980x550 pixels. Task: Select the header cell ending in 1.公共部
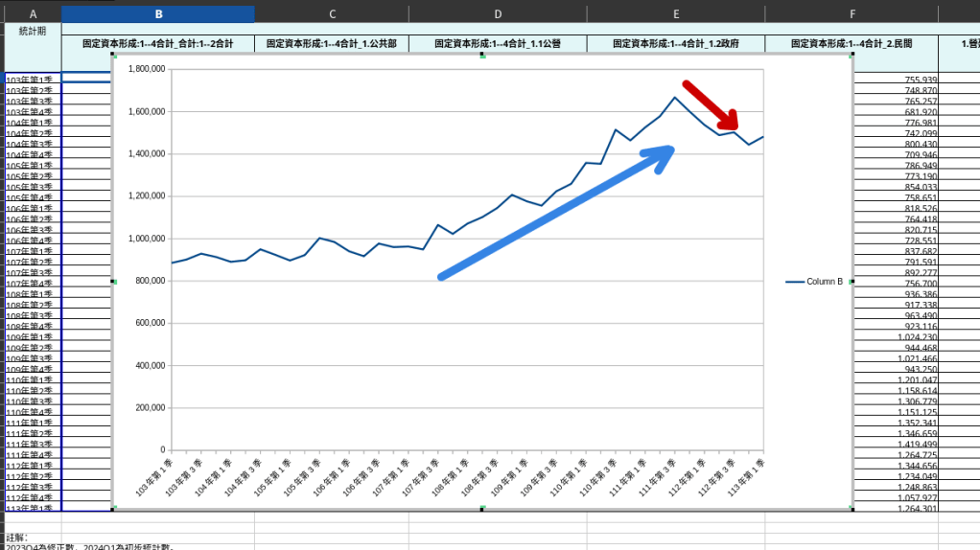[331, 43]
